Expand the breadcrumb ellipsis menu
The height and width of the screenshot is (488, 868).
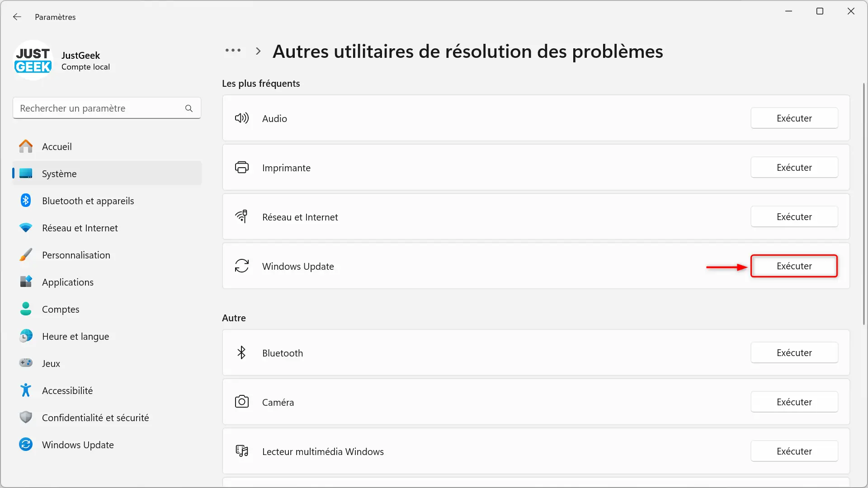coord(233,51)
